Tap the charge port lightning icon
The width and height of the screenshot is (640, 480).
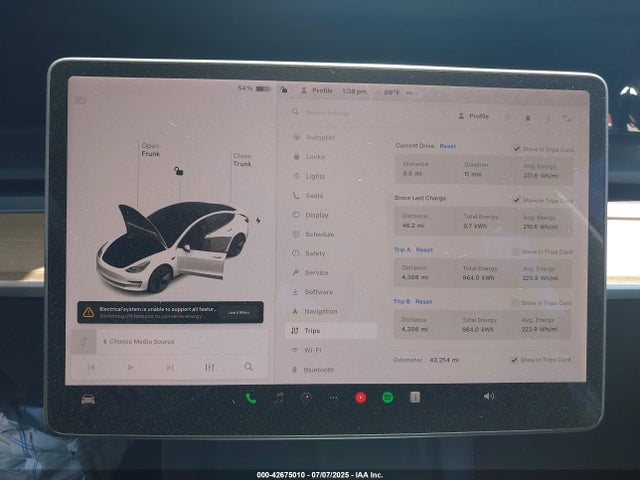pyautogui.click(x=258, y=220)
